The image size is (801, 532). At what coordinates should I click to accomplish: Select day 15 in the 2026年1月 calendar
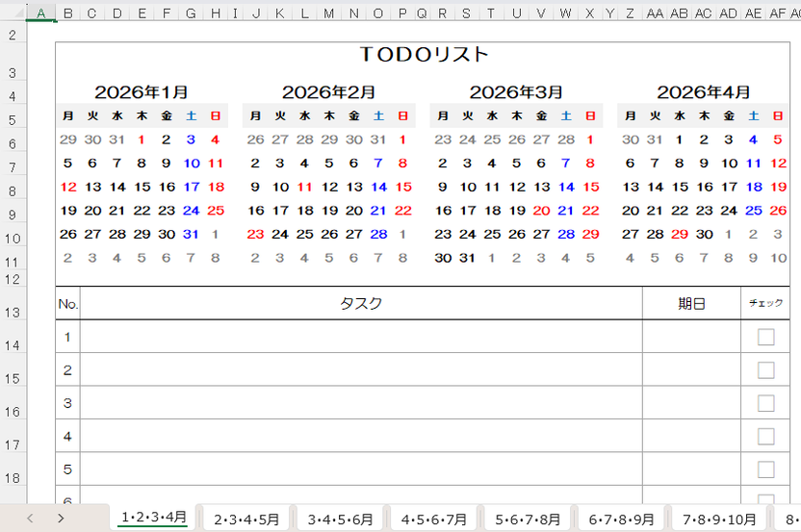[x=142, y=187]
